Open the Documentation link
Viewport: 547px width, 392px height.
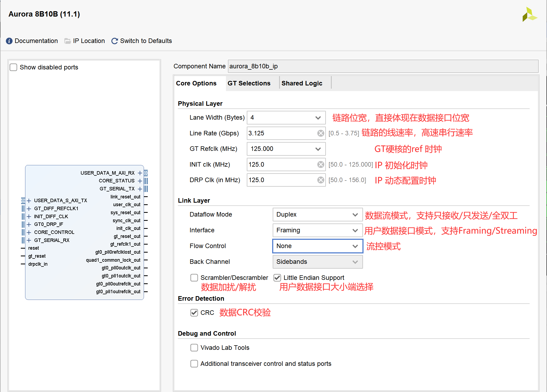point(36,41)
